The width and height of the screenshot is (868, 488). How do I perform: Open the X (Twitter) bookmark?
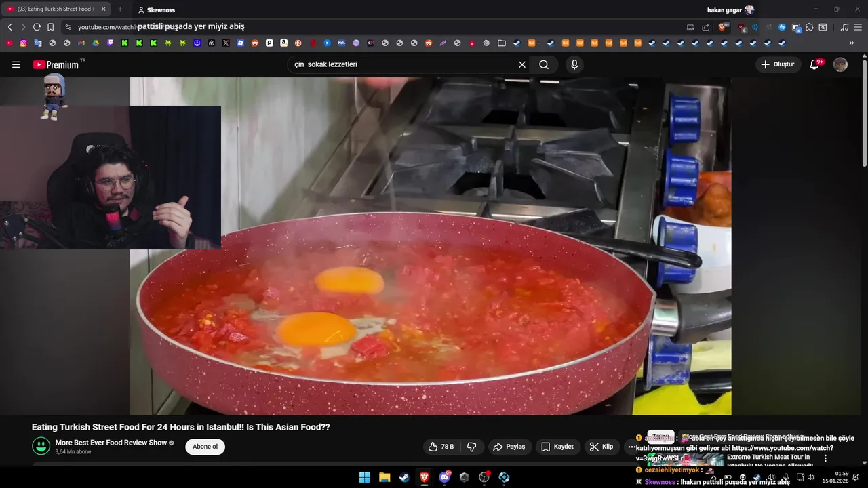pos(226,43)
